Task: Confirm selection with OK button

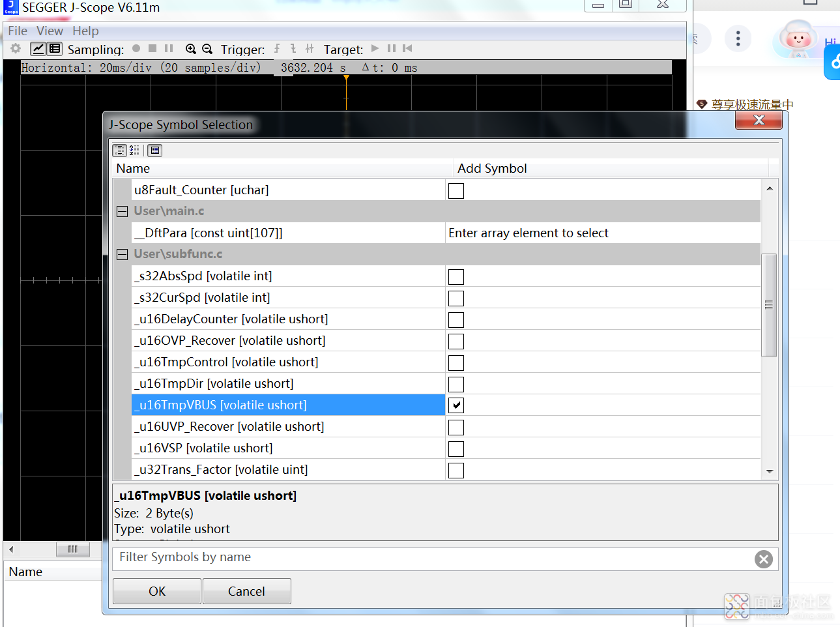Action: 157,591
